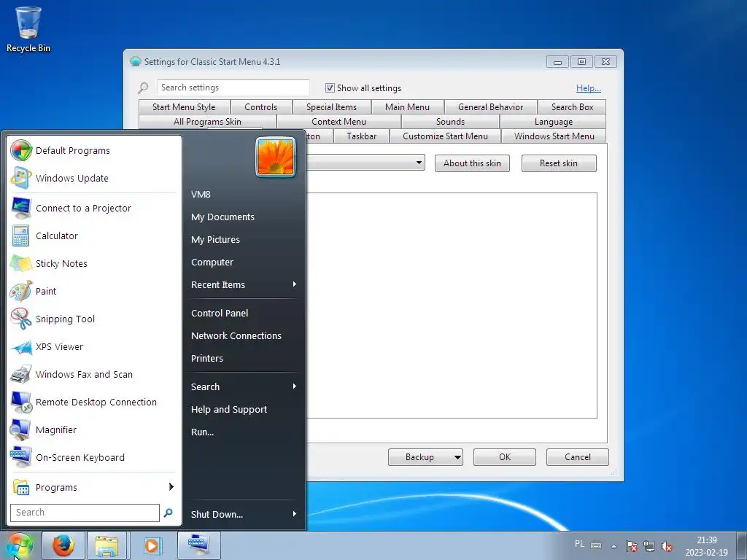Screen dimensions: 747x560
Task: Open the Special Items tab
Action: pos(332,107)
